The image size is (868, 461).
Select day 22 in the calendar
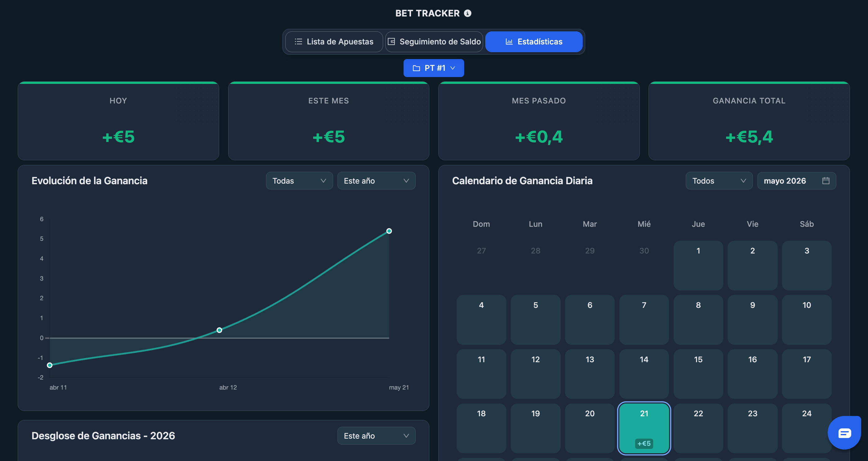[x=698, y=428]
